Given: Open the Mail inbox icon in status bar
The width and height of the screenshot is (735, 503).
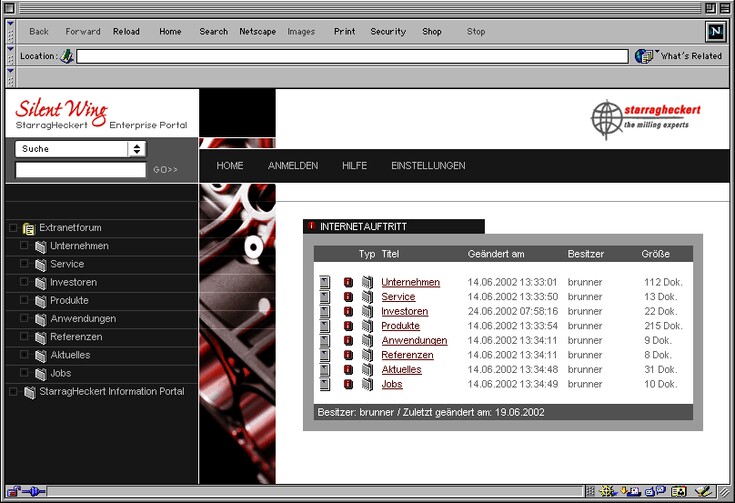Looking at the screenshot, I should (630, 491).
